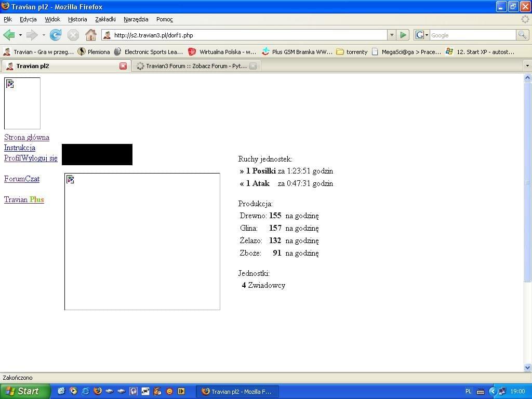Open the MegaSci@ga > Prace... bookmark
The width and height of the screenshot is (532, 399).
[x=406, y=52]
